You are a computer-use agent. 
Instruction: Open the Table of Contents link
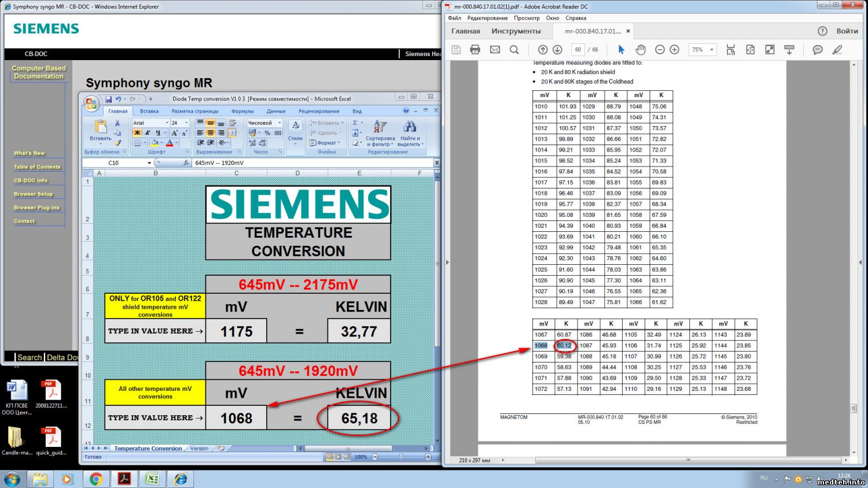(x=37, y=167)
